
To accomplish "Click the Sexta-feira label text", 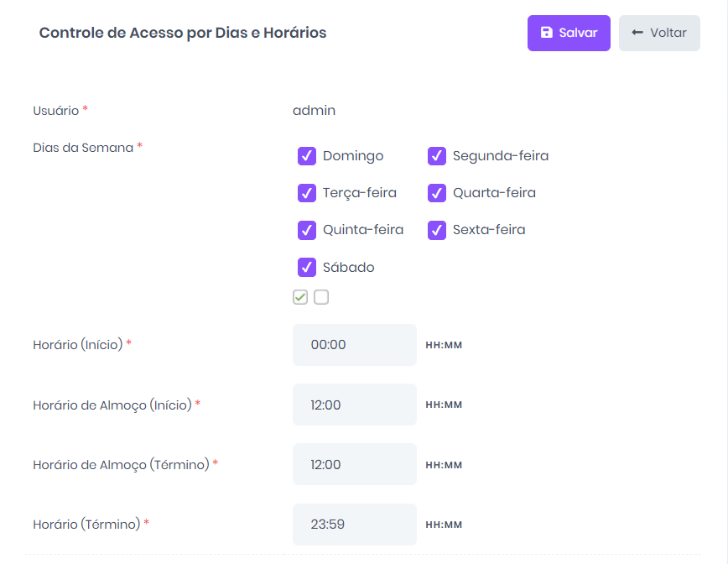I will [489, 229].
